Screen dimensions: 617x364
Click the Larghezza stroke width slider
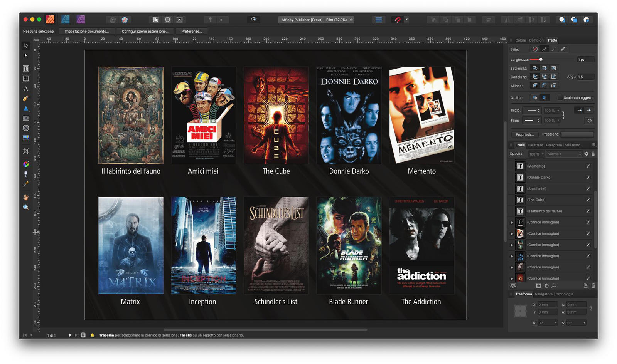(x=552, y=59)
